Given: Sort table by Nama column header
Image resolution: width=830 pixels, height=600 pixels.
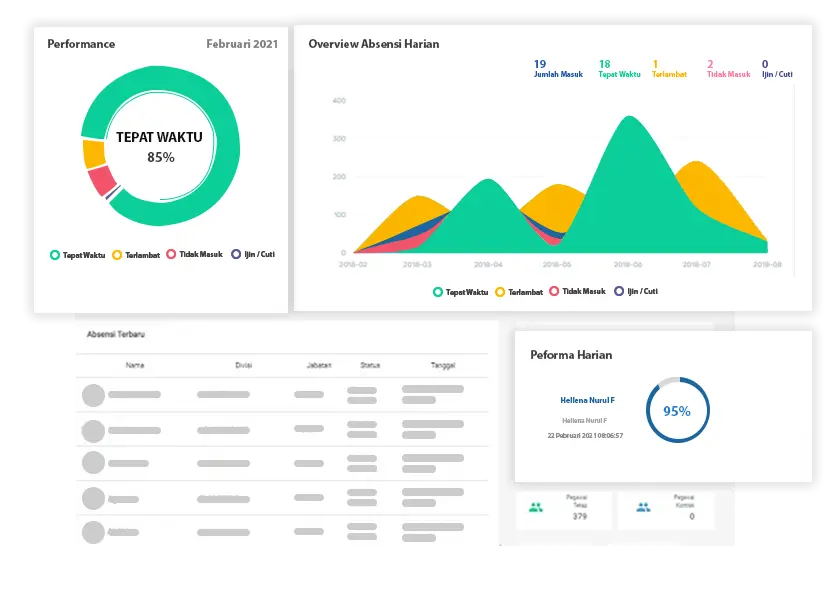Looking at the screenshot, I should coord(135,365).
